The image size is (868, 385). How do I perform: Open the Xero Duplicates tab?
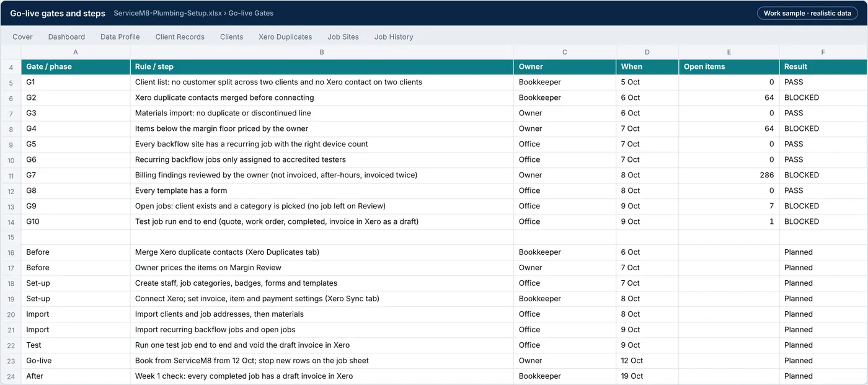pyautogui.click(x=285, y=37)
